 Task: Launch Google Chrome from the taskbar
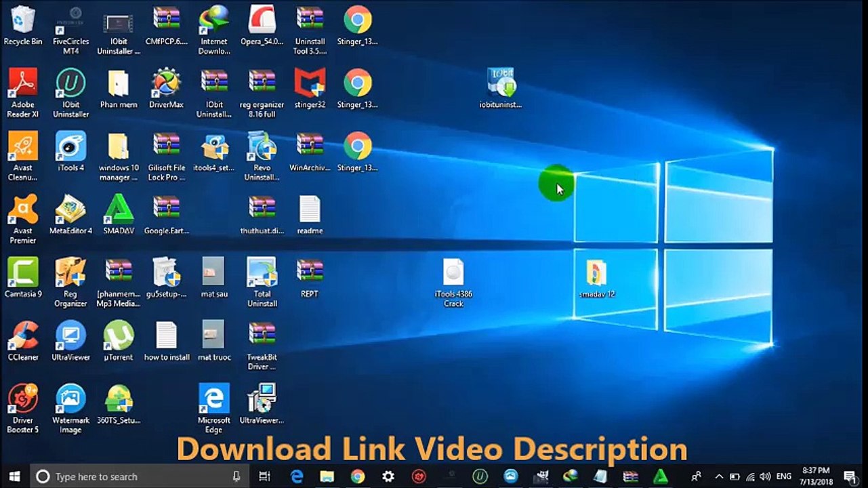pyautogui.click(x=358, y=476)
